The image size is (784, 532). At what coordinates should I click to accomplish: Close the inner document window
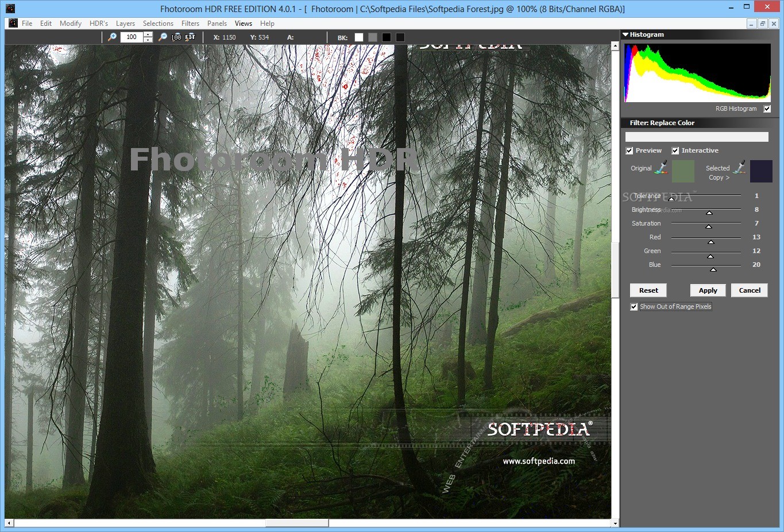tap(774, 24)
